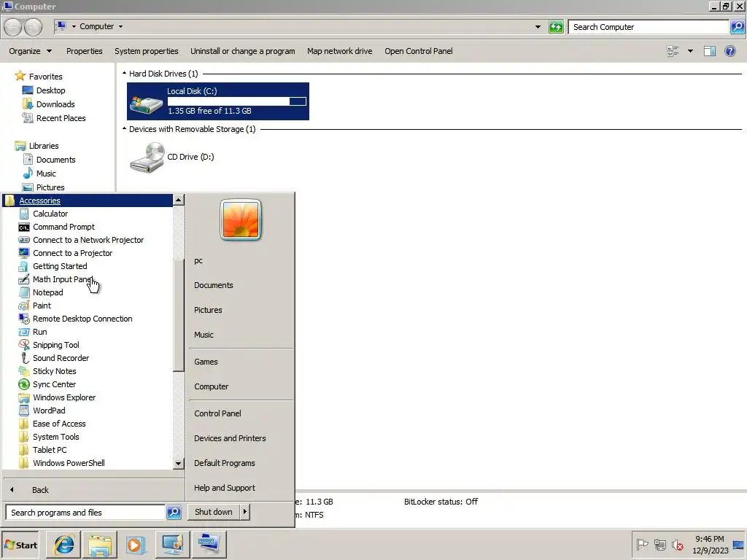Click the user account picture
The image size is (747, 560).
click(x=241, y=220)
